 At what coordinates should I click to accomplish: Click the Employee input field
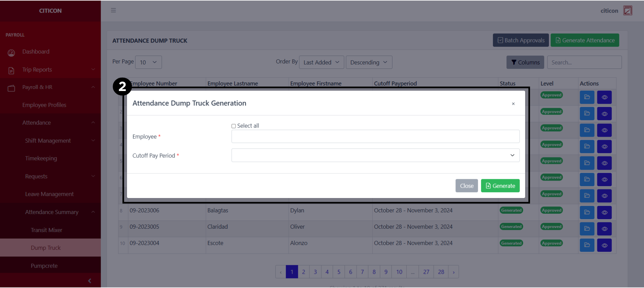(375, 136)
